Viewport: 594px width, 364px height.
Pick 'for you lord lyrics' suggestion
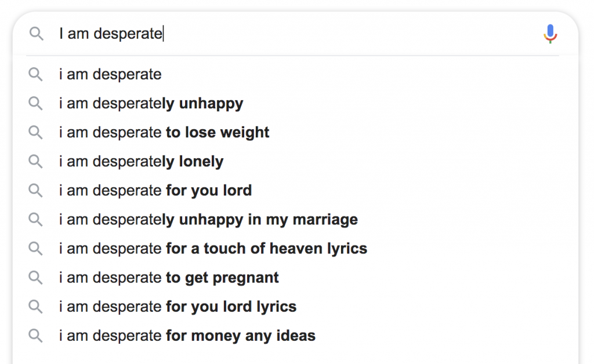[295, 307]
